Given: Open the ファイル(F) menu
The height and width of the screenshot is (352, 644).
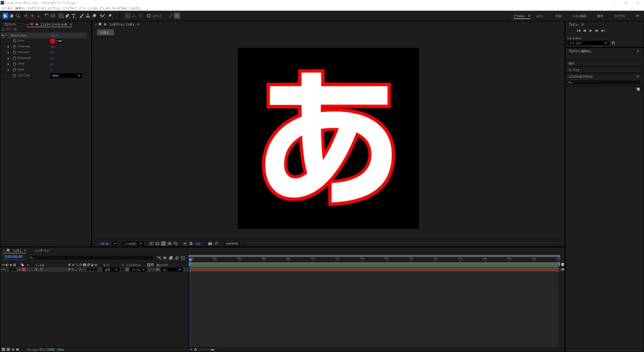Looking at the screenshot, I should (x=7, y=8).
